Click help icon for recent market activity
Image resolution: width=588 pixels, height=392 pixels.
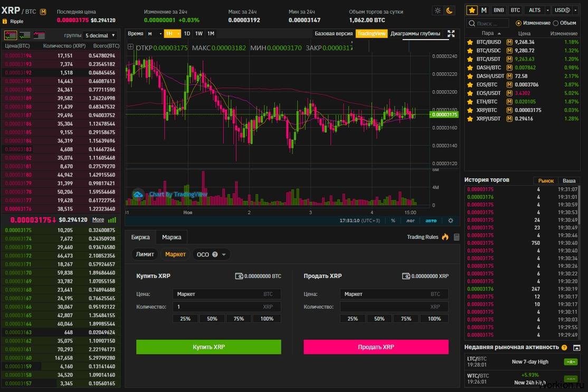[564, 347]
